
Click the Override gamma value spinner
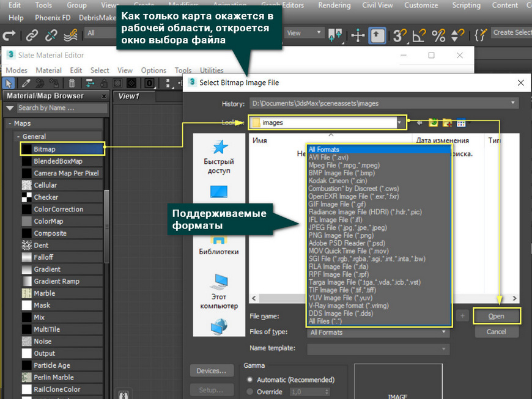(327, 392)
